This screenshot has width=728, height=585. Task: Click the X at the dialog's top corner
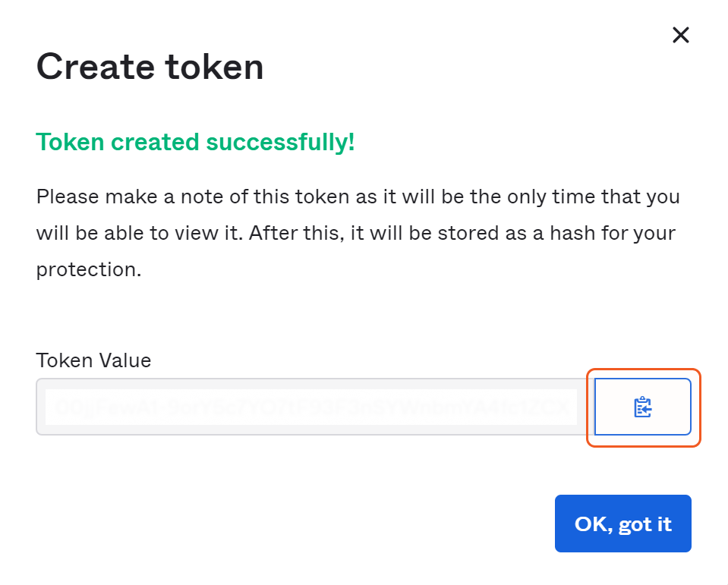[x=681, y=35]
